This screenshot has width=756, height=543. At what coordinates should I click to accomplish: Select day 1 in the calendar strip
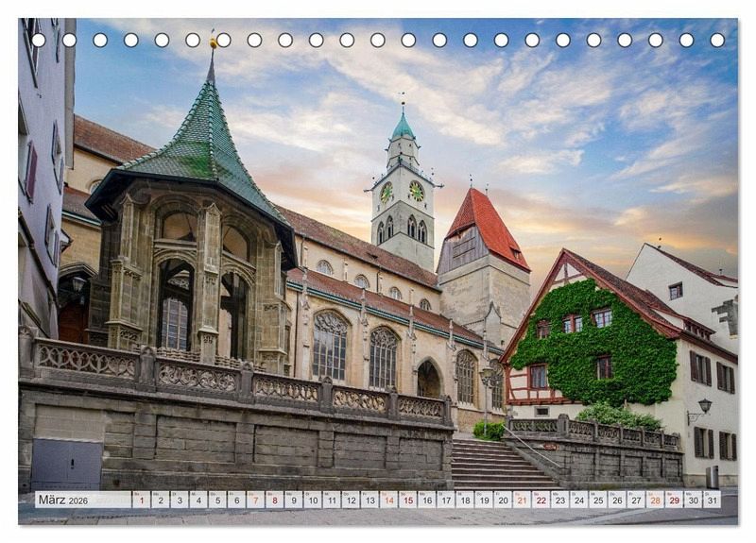click(x=141, y=500)
